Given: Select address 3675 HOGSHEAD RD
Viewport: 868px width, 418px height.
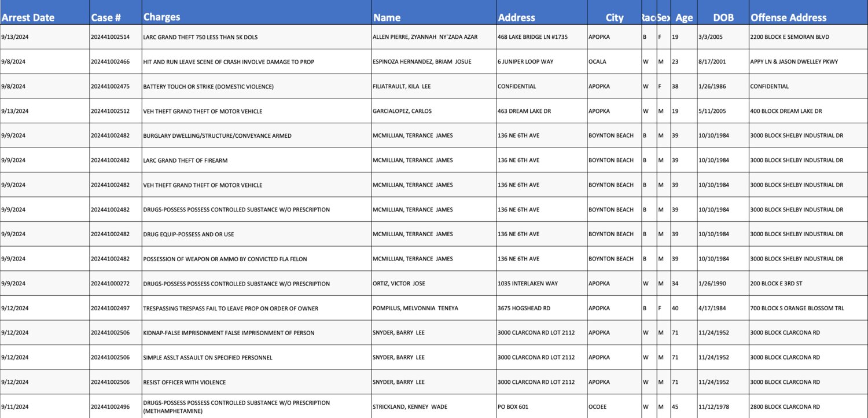Looking at the screenshot, I should [x=542, y=308].
